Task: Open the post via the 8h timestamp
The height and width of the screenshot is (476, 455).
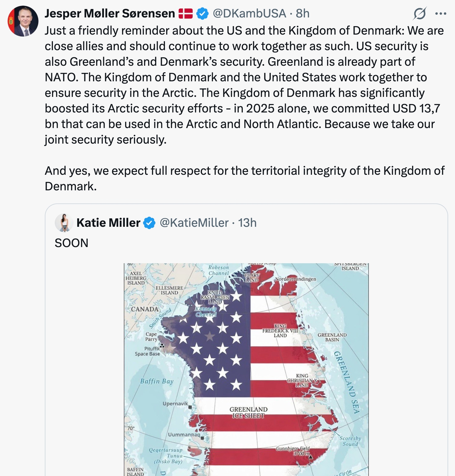Action: (x=303, y=13)
